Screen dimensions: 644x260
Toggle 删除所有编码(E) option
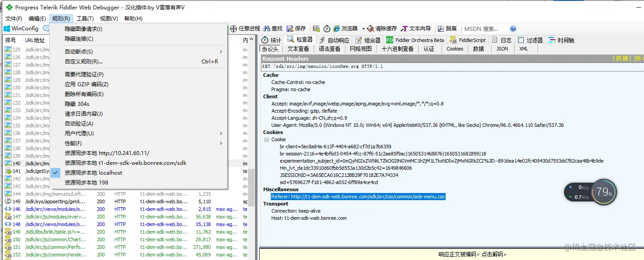click(x=139, y=94)
